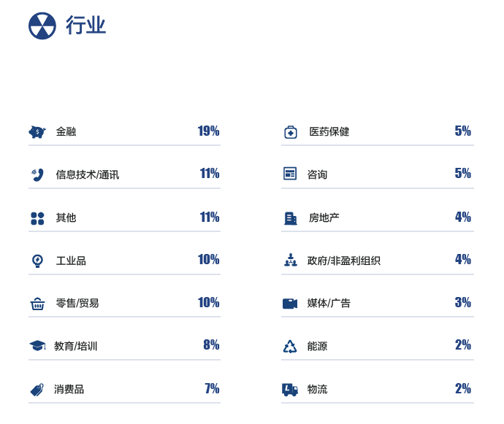Click the 行业 heading text
The width and height of the screenshot is (504, 424).
[86, 26]
